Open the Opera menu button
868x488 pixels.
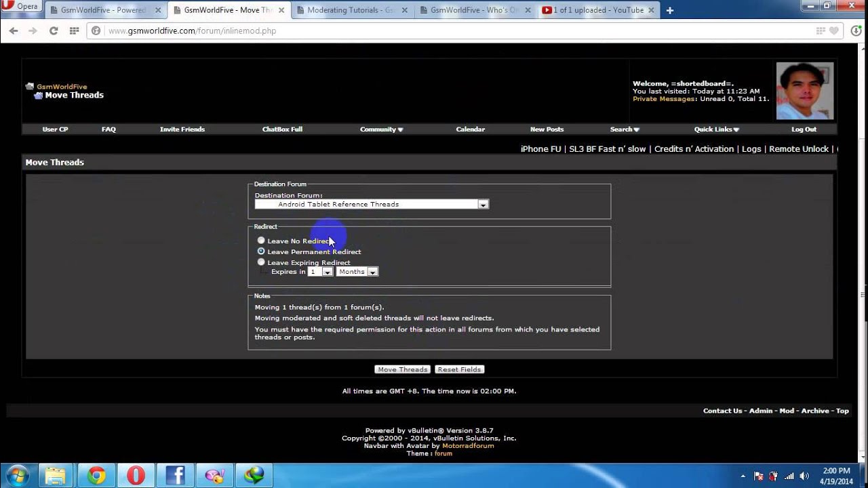pyautogui.click(x=22, y=7)
